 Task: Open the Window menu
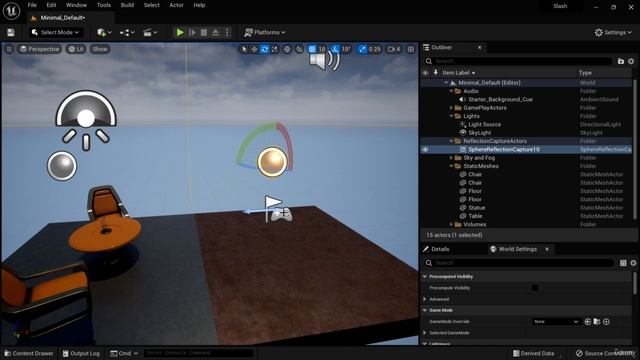pos(76,5)
